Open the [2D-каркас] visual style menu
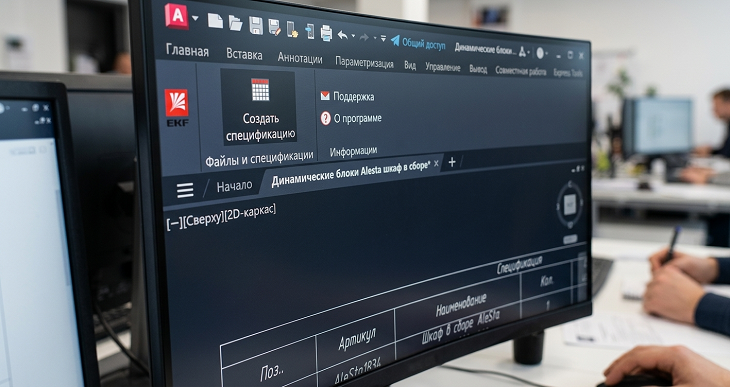The width and height of the screenshot is (730, 387). click(x=250, y=211)
